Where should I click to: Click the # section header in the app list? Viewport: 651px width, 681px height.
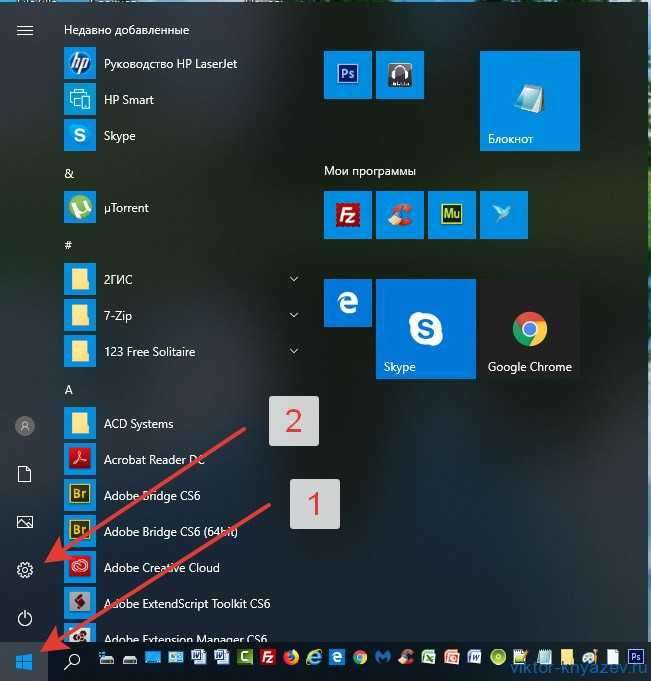pyautogui.click(x=68, y=245)
